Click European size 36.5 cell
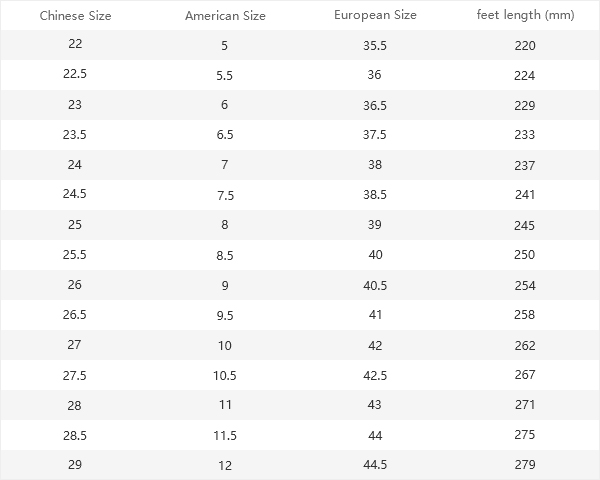Viewport: 600px width, 480px height. 374,105
